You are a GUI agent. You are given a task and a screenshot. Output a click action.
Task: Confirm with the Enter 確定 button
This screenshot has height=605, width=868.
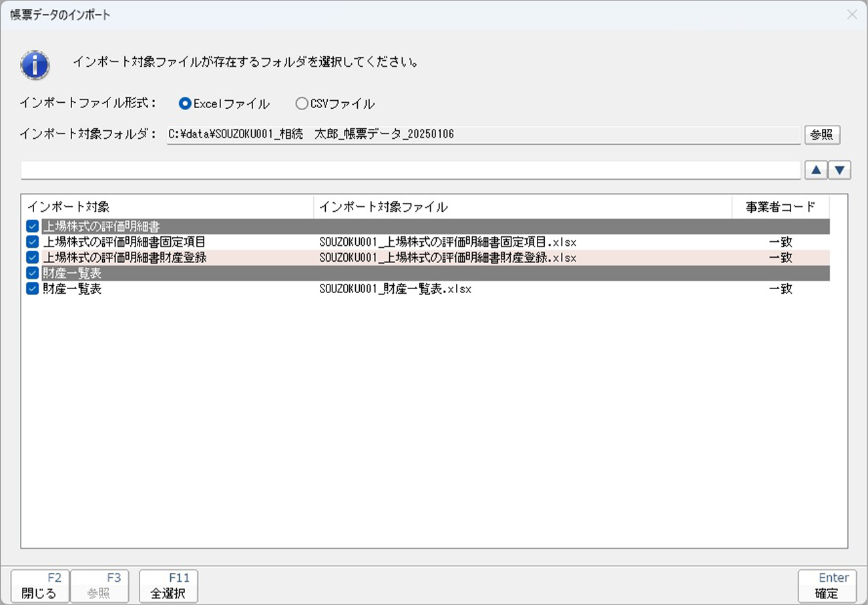(827, 586)
